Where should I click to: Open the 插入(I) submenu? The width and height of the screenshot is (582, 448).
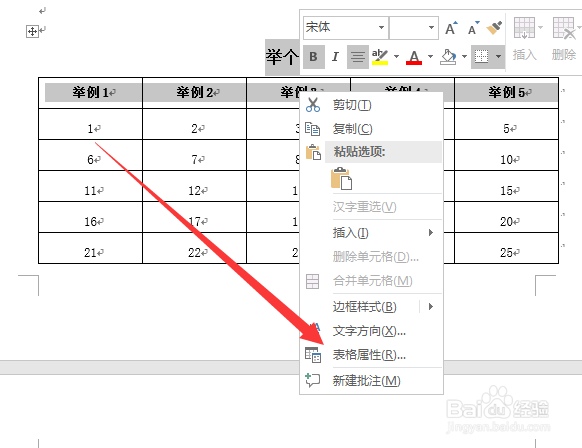click(x=372, y=233)
